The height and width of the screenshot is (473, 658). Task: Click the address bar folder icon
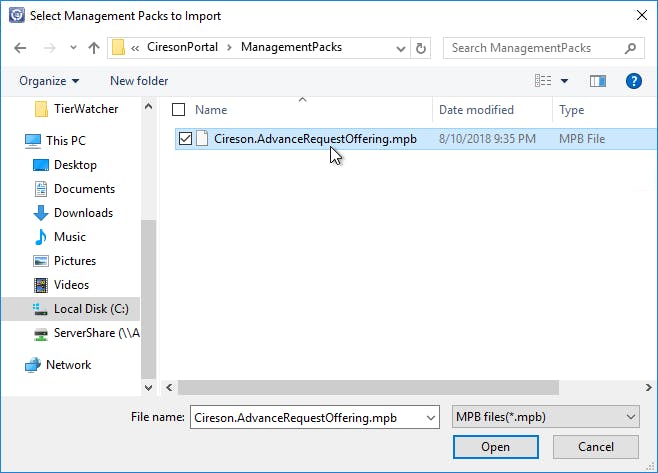pos(118,47)
